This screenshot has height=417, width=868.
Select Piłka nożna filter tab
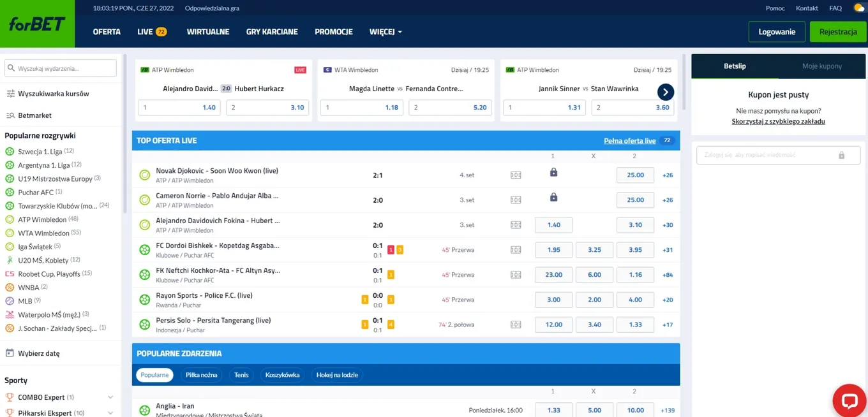pyautogui.click(x=202, y=375)
